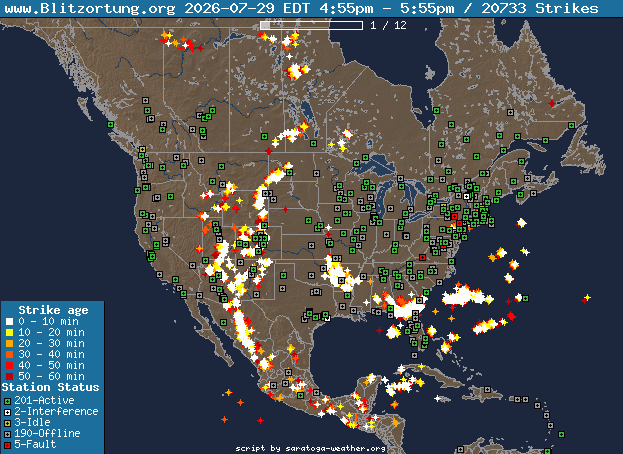Select the green station on Bermuda

526,298
